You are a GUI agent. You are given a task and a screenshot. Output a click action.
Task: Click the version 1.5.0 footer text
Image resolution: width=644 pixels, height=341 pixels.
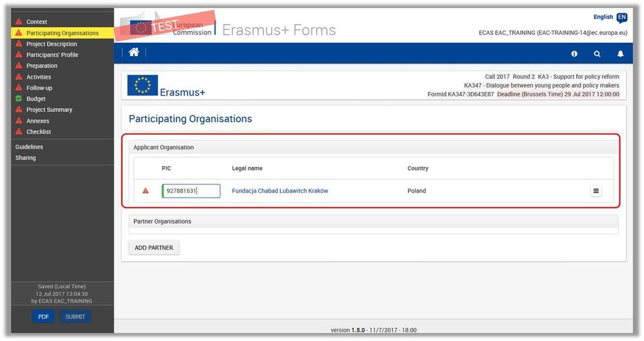[374, 330]
